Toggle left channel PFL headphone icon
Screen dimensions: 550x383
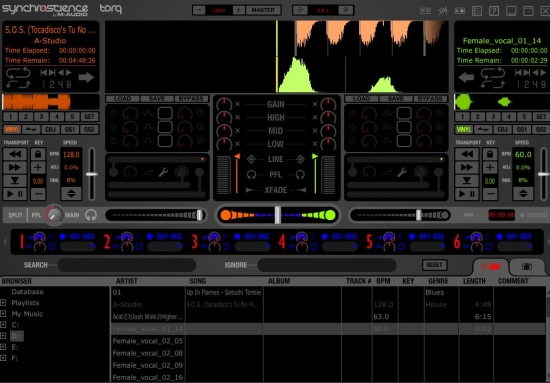[x=251, y=174]
